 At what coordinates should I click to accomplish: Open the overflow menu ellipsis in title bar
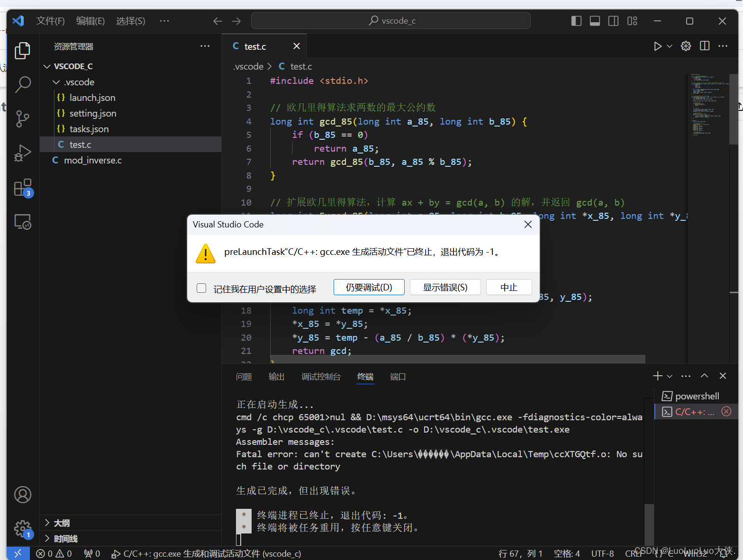click(164, 21)
